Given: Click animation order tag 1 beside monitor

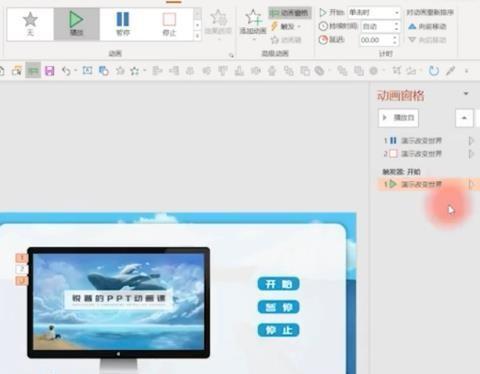Looking at the screenshot, I should click(22, 258).
